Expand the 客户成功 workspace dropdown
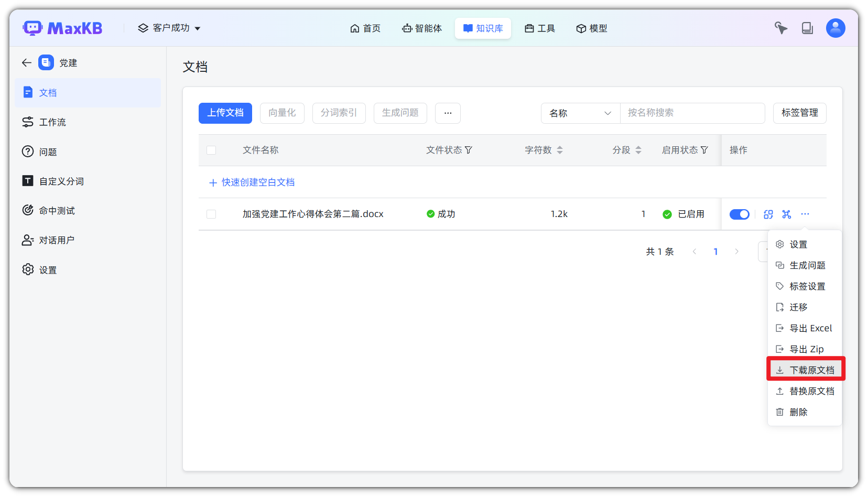Screen dimensions: 868x497 pyautogui.click(x=169, y=28)
